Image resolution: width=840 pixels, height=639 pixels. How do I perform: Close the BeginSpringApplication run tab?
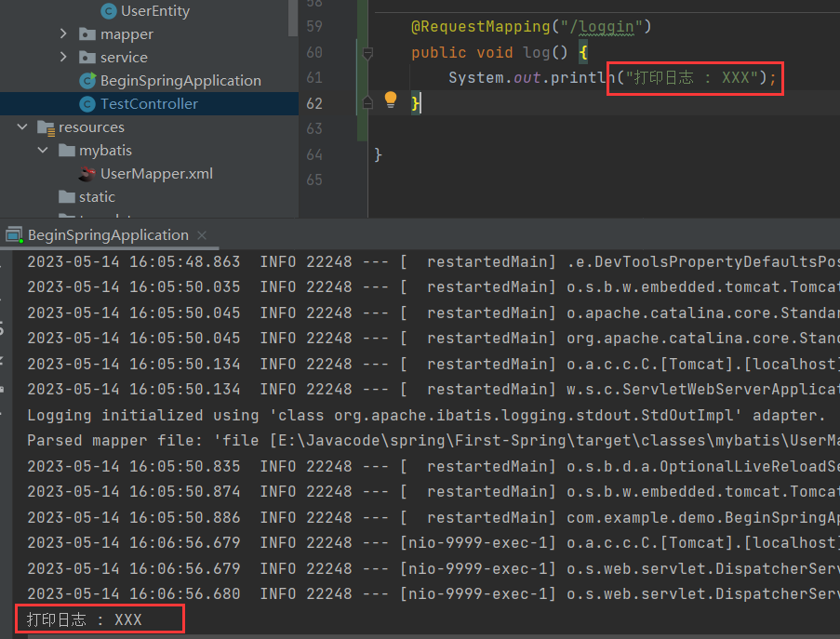coord(202,235)
